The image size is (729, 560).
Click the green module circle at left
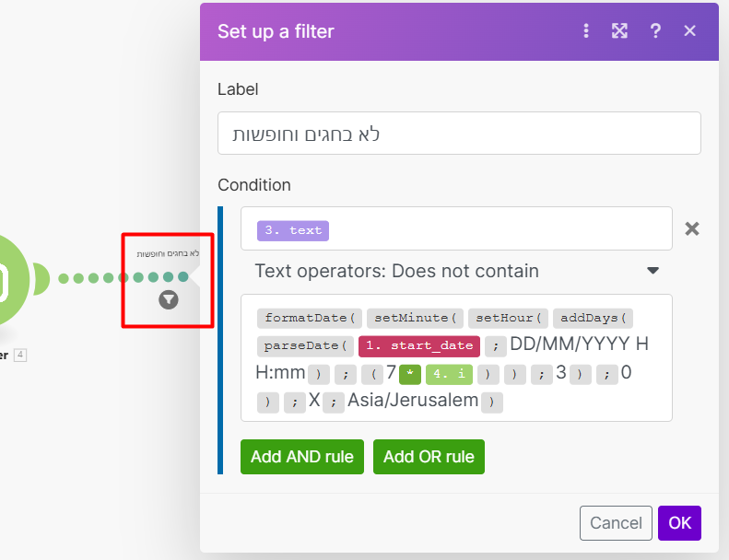11,279
